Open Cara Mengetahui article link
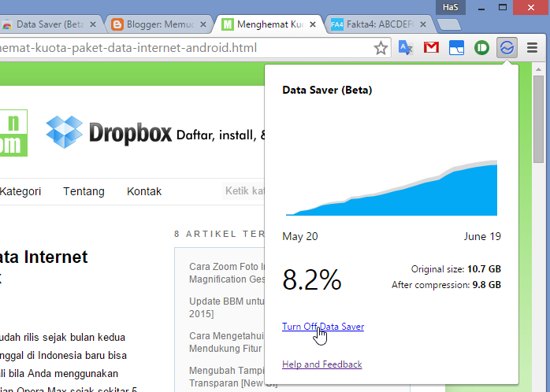The width and height of the screenshot is (550, 392). click(227, 342)
